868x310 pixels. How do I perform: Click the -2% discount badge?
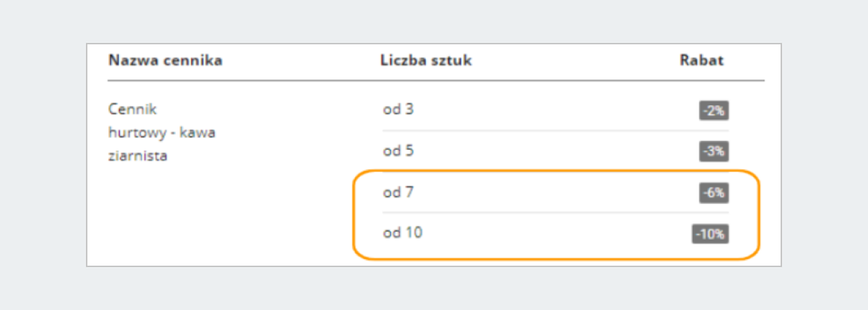tap(713, 111)
